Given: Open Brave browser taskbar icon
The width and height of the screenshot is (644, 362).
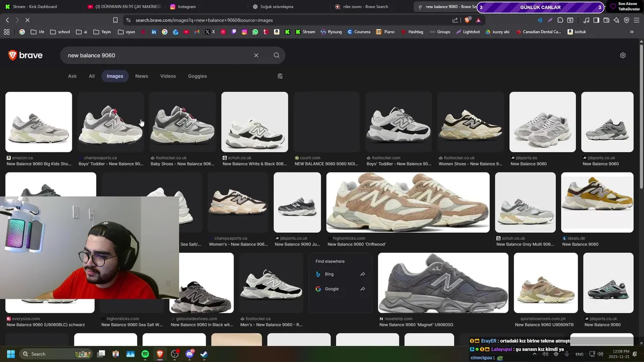Looking at the screenshot, I should click(160, 354).
